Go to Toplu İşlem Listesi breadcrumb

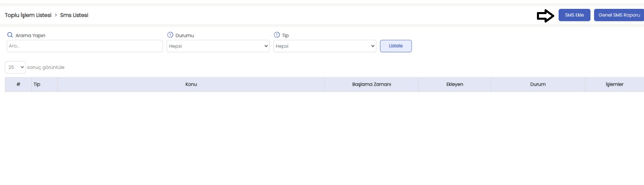(28, 15)
